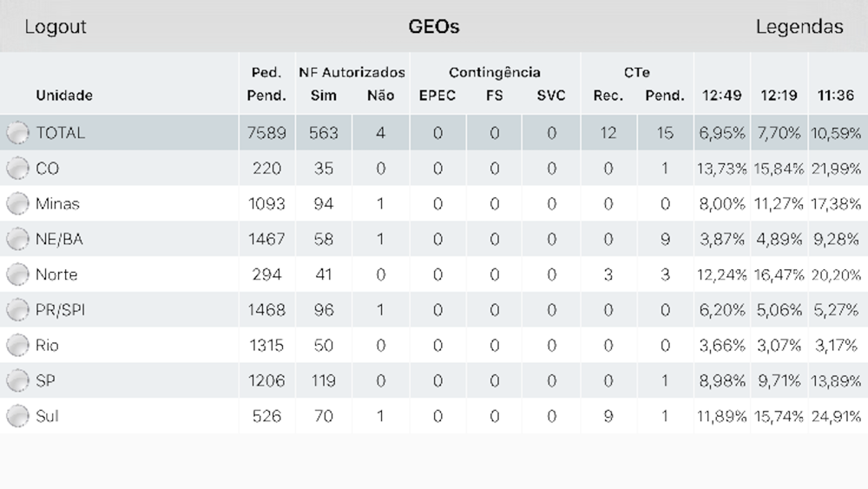Screen dimensions: 868x489
Task: Select the Sul unit radio button
Action: point(17,416)
